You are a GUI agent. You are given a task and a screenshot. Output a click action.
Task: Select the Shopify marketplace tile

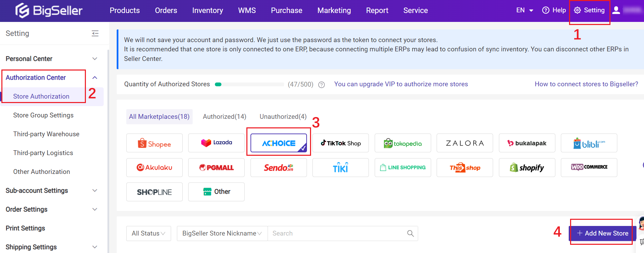[x=527, y=168]
